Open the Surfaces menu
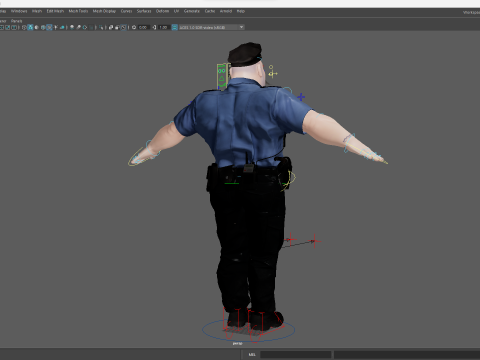Image resolution: width=480 pixels, height=360 pixels. [144, 11]
